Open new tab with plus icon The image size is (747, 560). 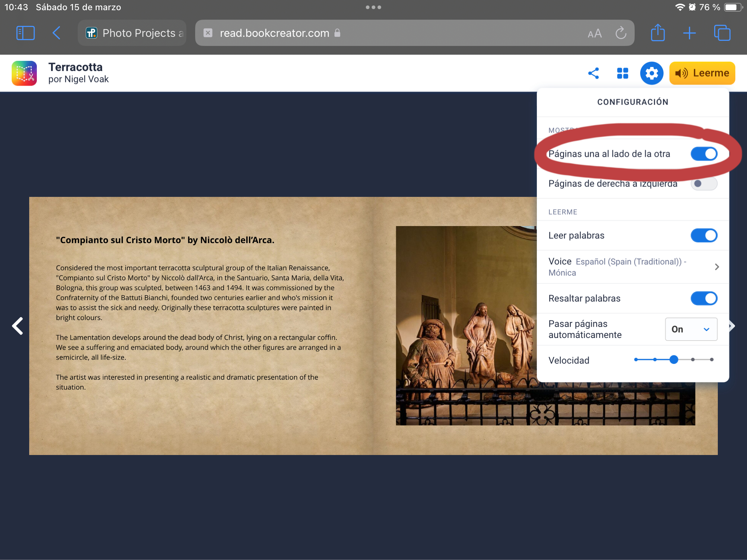pyautogui.click(x=689, y=33)
